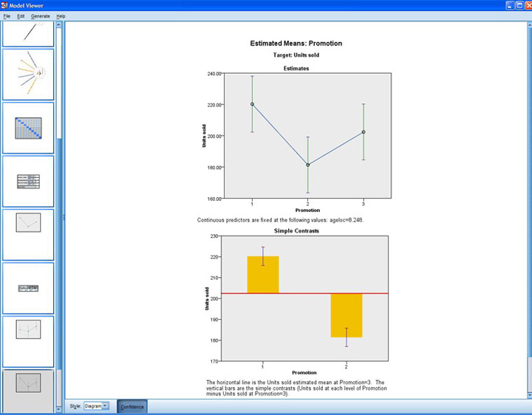
Task: Open the Help menu
Action: (61, 16)
